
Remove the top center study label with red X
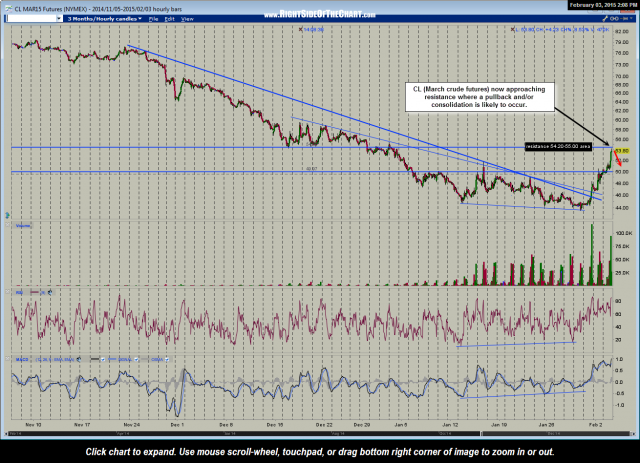pos(300,29)
